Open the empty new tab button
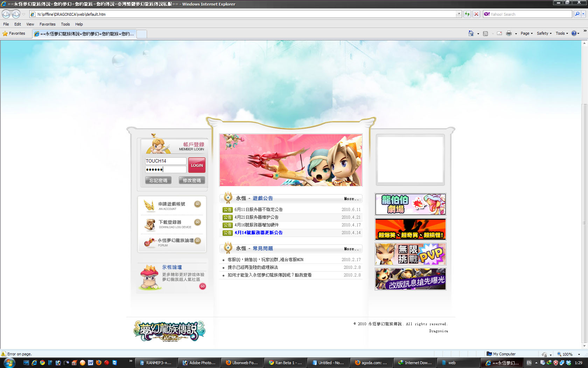This screenshot has height=368, width=588. coord(142,34)
